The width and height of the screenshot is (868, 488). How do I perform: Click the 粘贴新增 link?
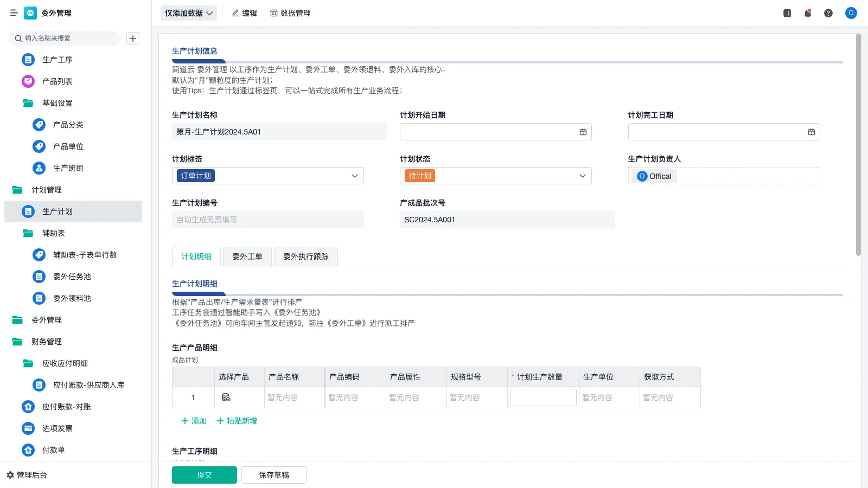pos(237,421)
